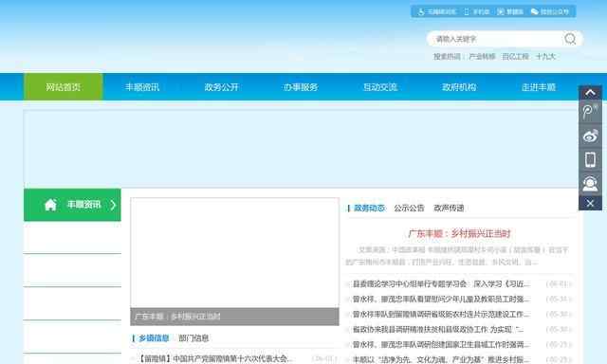Screen dimensions: 607x364
Task: Open the 政务公开 navigation menu item
Action: coord(221,87)
